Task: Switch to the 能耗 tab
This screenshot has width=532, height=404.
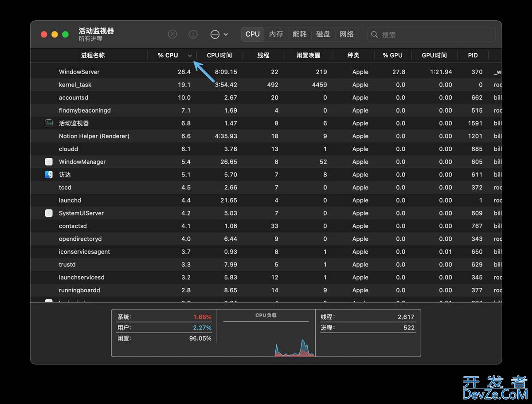Action: pos(300,34)
